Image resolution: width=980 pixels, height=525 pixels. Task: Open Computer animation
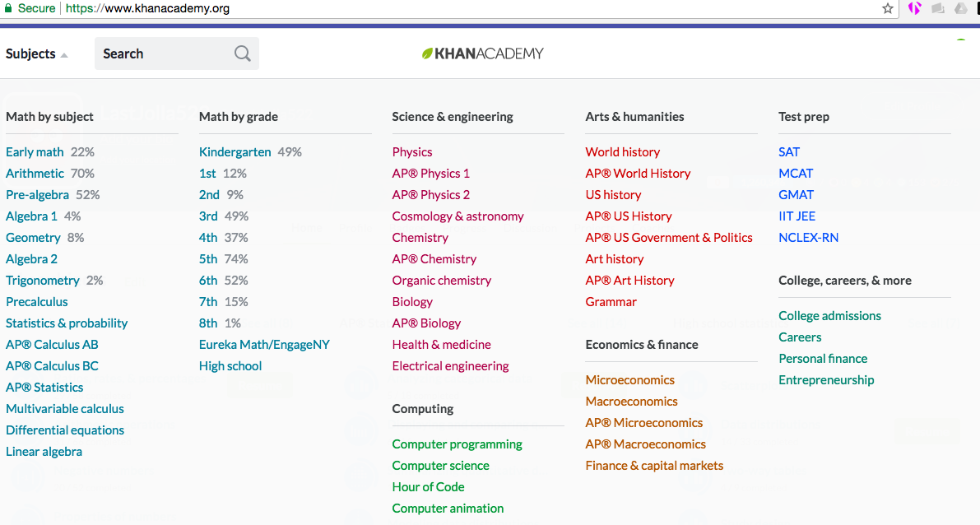tap(448, 508)
